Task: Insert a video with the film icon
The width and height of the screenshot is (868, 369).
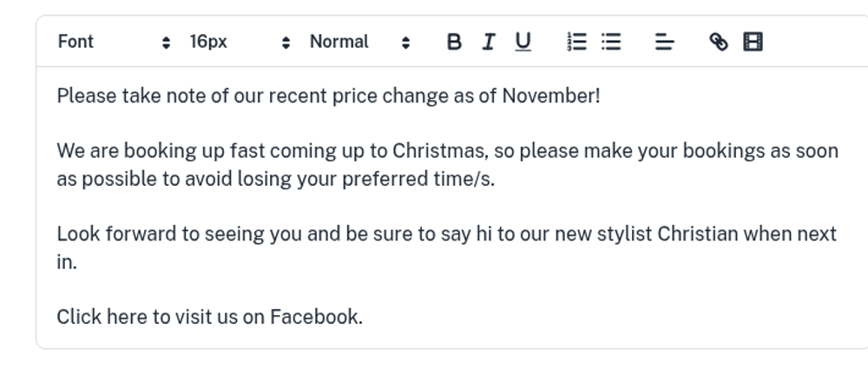Action: (753, 42)
